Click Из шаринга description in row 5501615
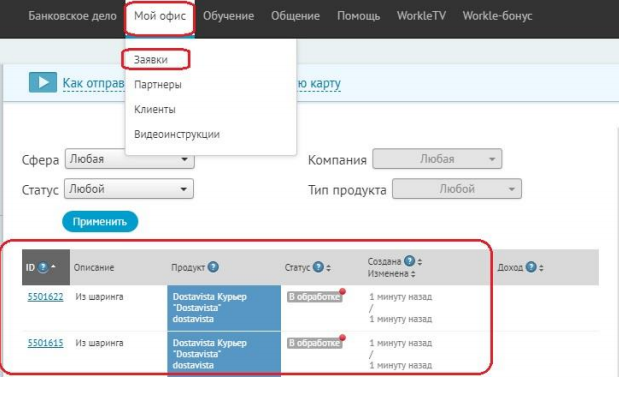The width and height of the screenshot is (619, 394). [99, 343]
